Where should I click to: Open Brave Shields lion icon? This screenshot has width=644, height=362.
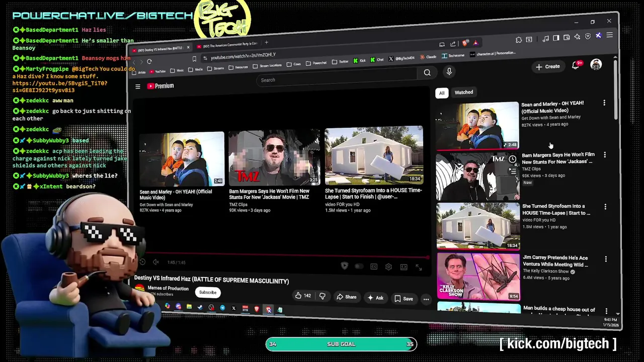click(464, 43)
